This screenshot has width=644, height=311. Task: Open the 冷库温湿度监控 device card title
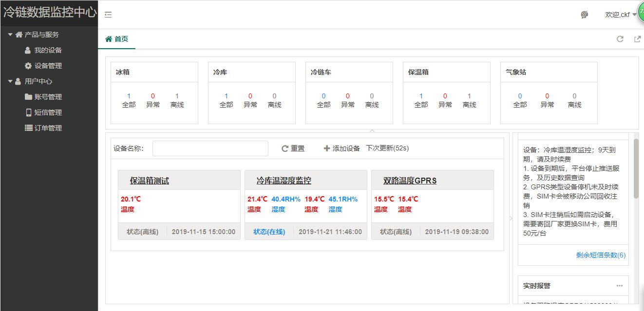pyautogui.click(x=284, y=181)
